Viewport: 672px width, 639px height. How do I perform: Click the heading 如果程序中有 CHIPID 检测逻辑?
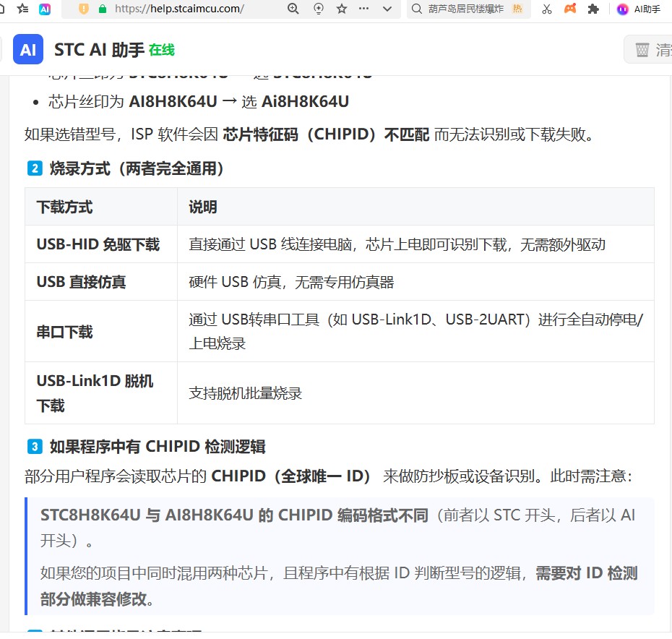[x=158, y=447]
